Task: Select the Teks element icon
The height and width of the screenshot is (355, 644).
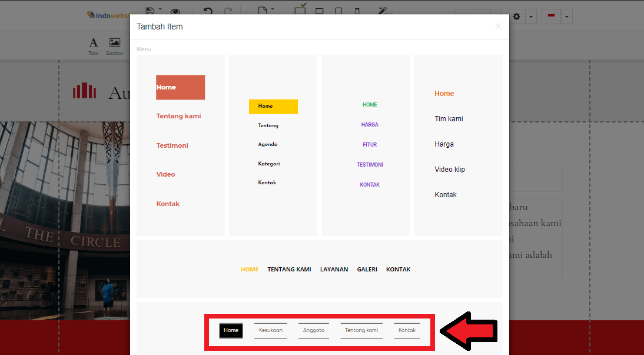Action: (93, 46)
